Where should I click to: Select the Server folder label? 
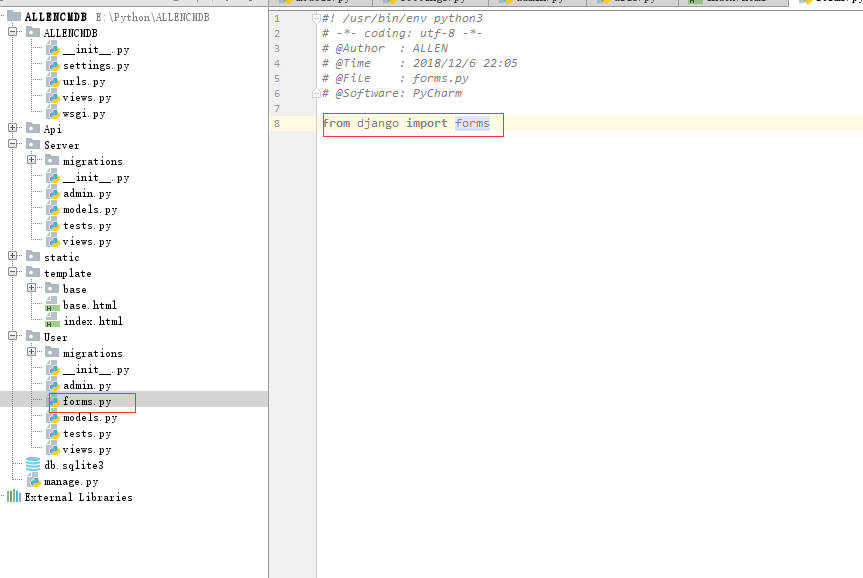[62, 145]
